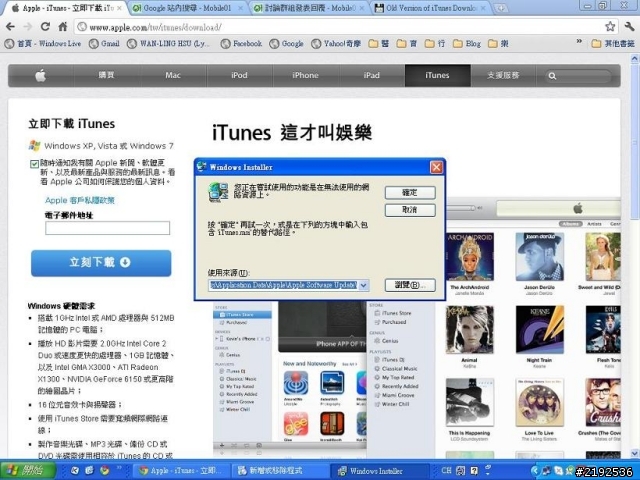This screenshot has width=640, height=480.
Task: Select the 購買 navigation item
Action: (x=107, y=75)
